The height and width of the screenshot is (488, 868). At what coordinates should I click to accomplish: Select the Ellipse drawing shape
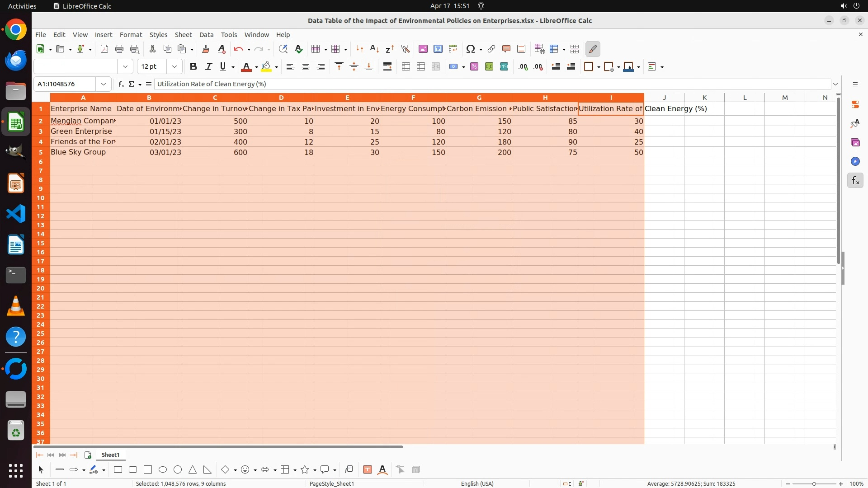163,470
